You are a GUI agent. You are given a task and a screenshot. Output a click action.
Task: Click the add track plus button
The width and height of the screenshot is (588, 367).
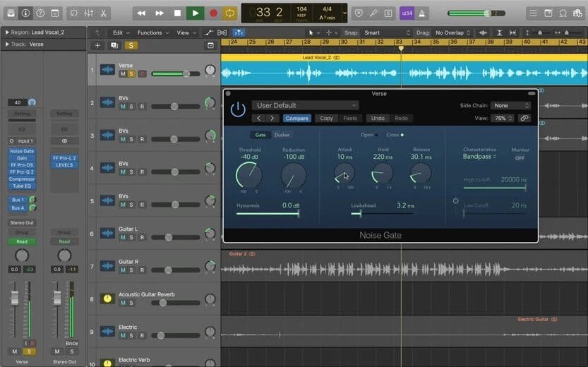tap(97, 45)
